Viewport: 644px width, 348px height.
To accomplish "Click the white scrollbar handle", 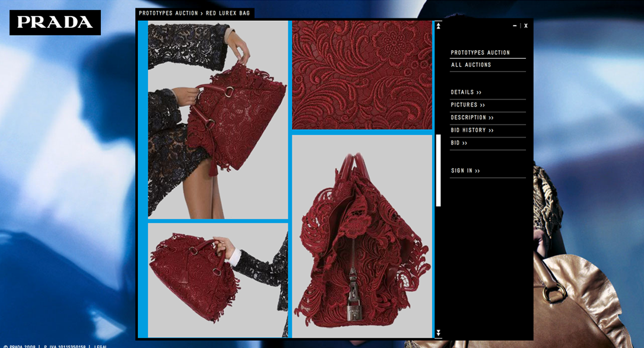I will (x=438, y=170).
